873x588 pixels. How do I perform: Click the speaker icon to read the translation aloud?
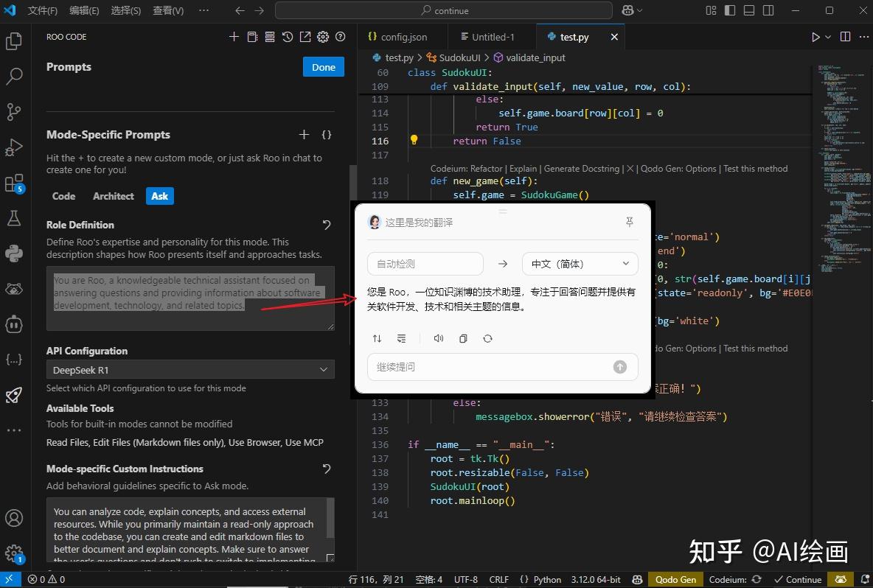tap(439, 338)
